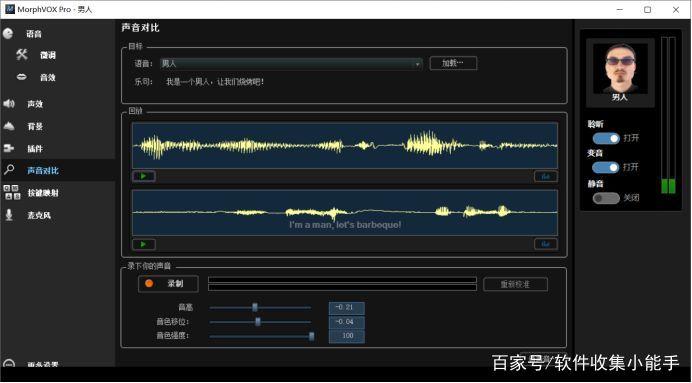The image size is (692, 383).
Task: Click the 声音对比 magnifier icon
Action: click(x=8, y=170)
